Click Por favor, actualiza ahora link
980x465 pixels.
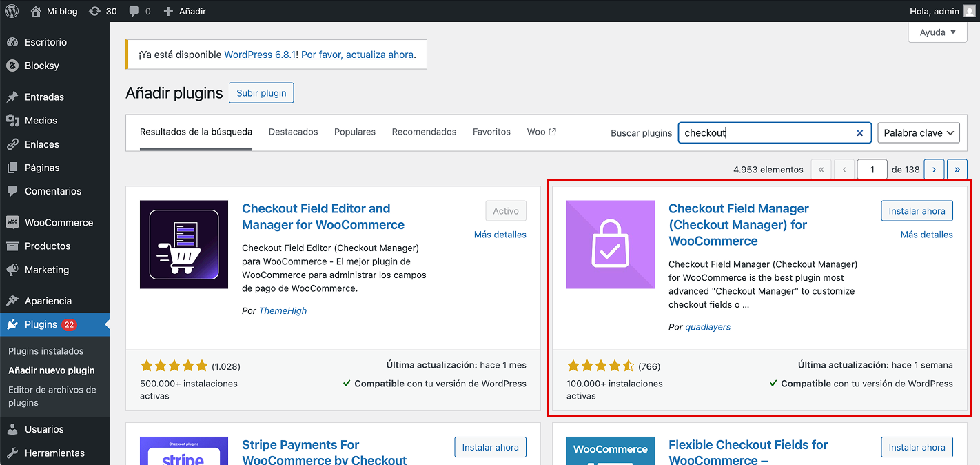point(357,54)
